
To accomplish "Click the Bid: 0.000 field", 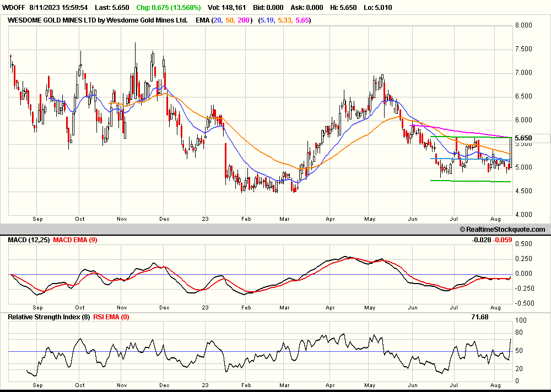I will pyautogui.click(x=268, y=7).
